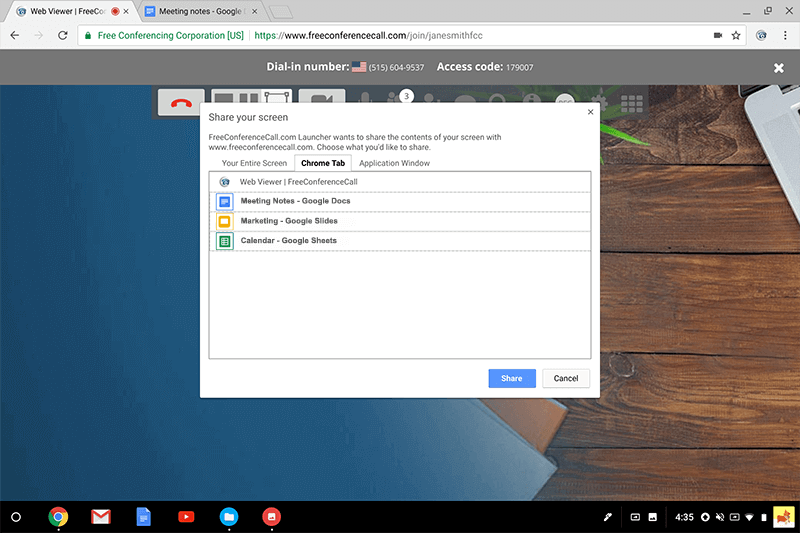Open Chrome three-dot menu
The width and height of the screenshot is (800, 533).
tap(785, 35)
